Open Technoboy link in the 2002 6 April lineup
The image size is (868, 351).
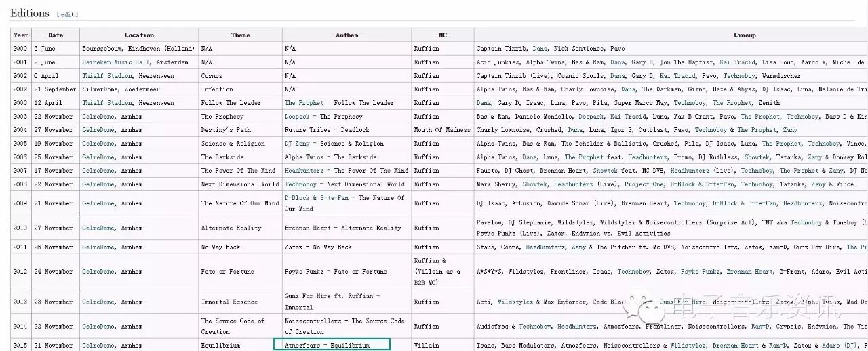click(x=739, y=76)
